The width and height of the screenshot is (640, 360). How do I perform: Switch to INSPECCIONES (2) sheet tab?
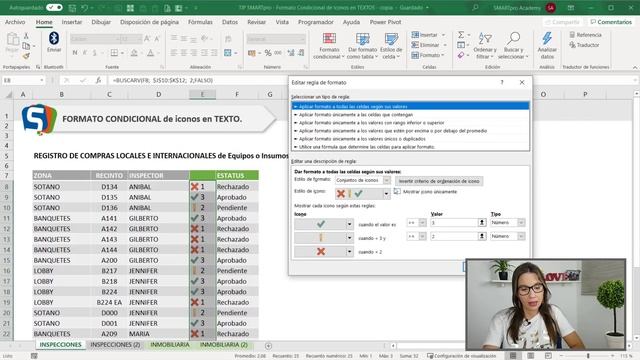pyautogui.click(x=115, y=345)
